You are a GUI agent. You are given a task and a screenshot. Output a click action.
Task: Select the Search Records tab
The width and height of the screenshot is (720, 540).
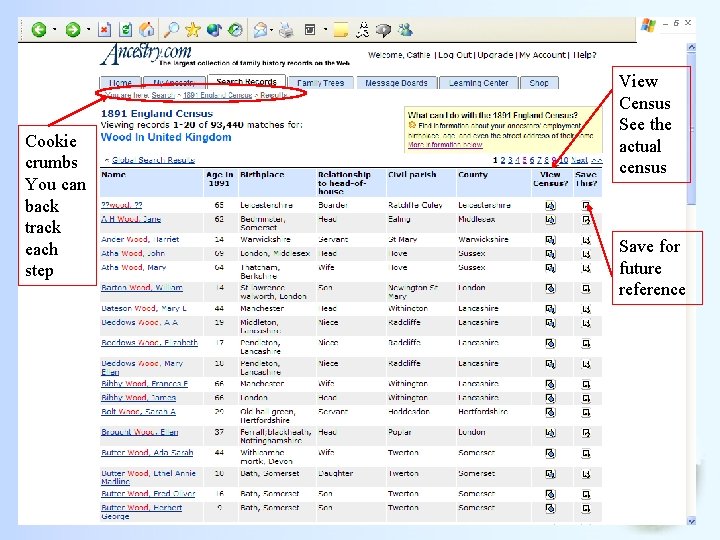pos(247,81)
